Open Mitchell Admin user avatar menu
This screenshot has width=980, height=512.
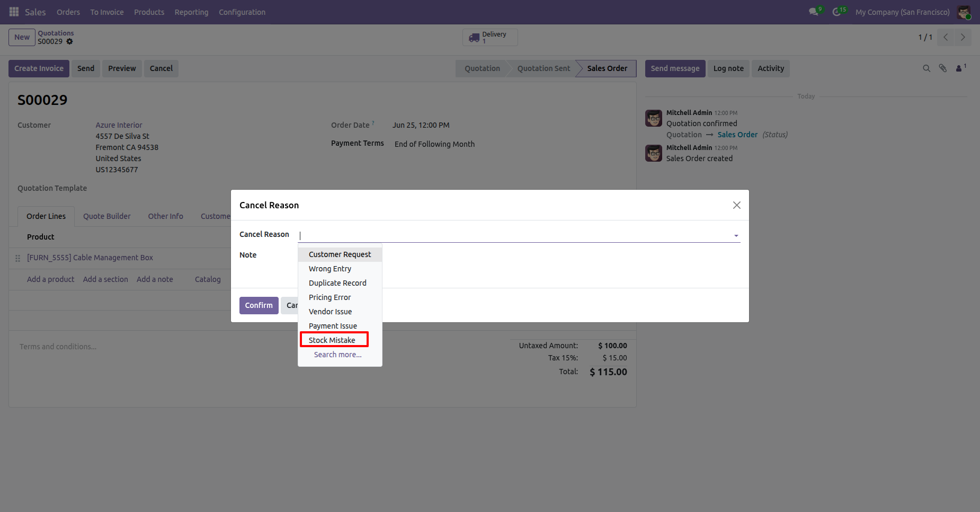(x=964, y=12)
